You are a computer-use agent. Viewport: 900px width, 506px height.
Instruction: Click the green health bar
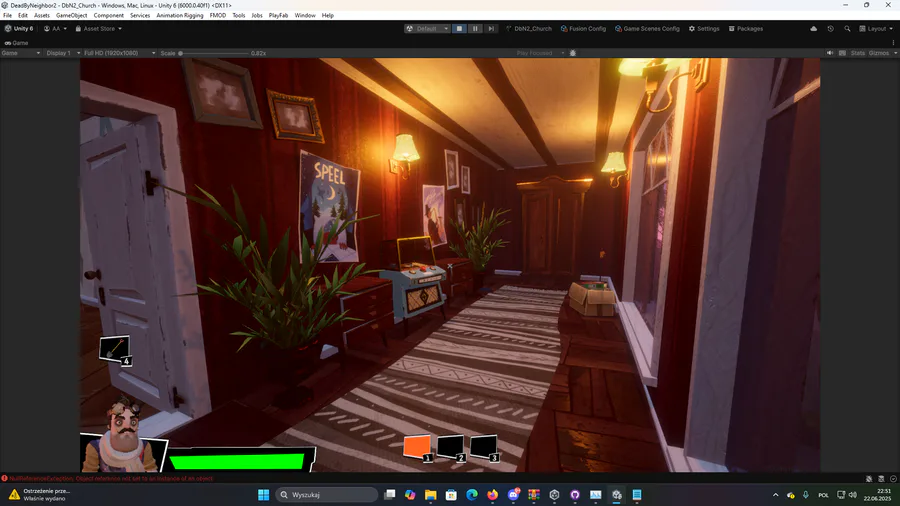237,461
